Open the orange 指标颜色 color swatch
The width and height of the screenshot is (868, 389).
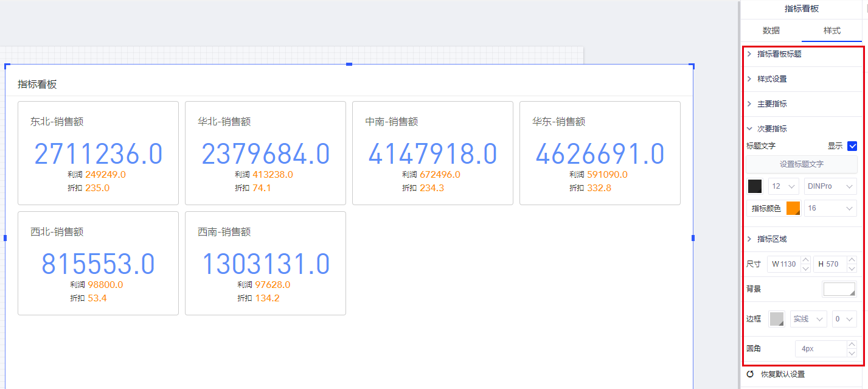coord(793,208)
